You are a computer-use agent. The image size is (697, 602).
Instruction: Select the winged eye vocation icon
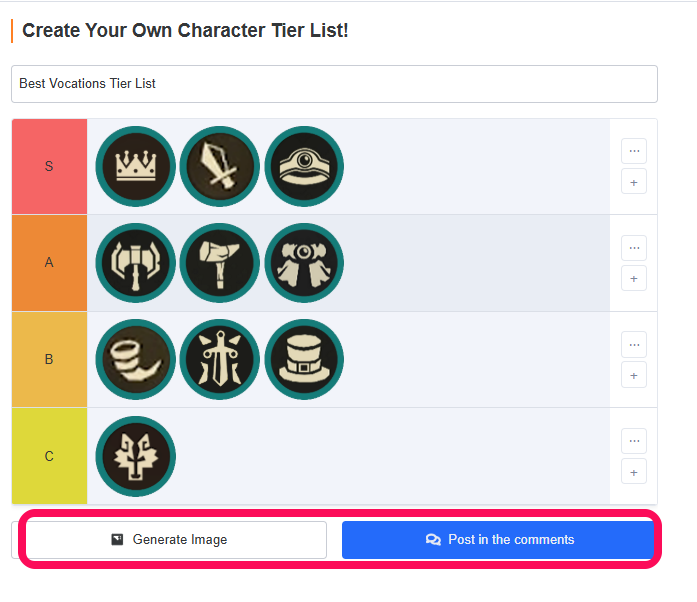click(304, 263)
